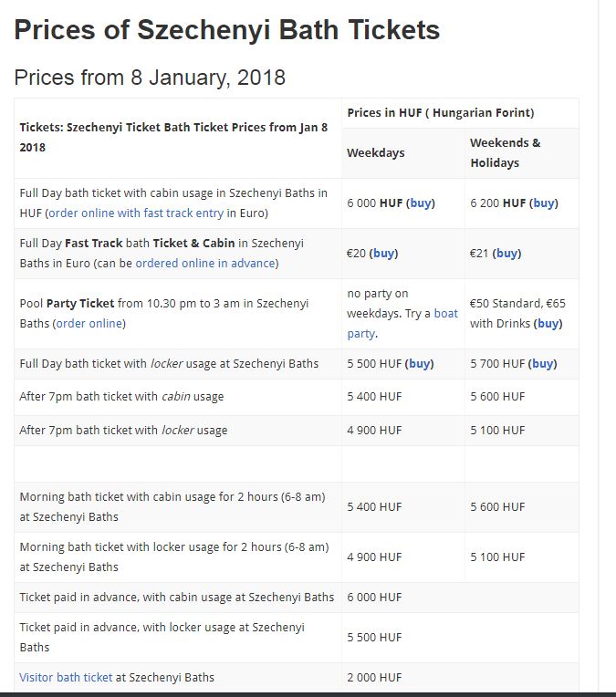This screenshot has width=616, height=697.
Task: Click buy link beside €20 price
Action: click(383, 254)
